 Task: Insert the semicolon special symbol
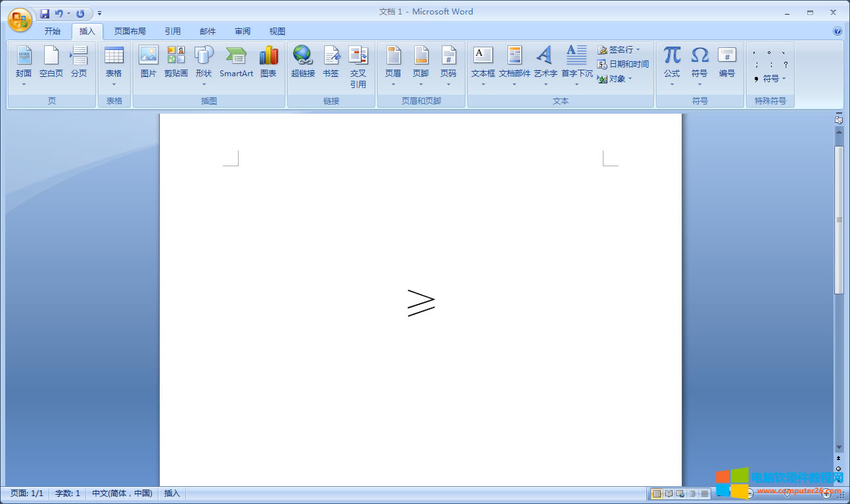pos(757,64)
